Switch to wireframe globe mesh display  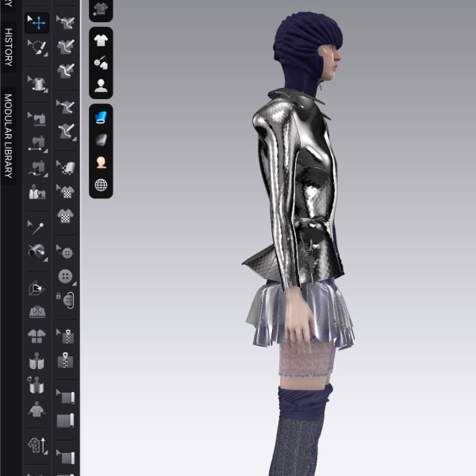101,186
